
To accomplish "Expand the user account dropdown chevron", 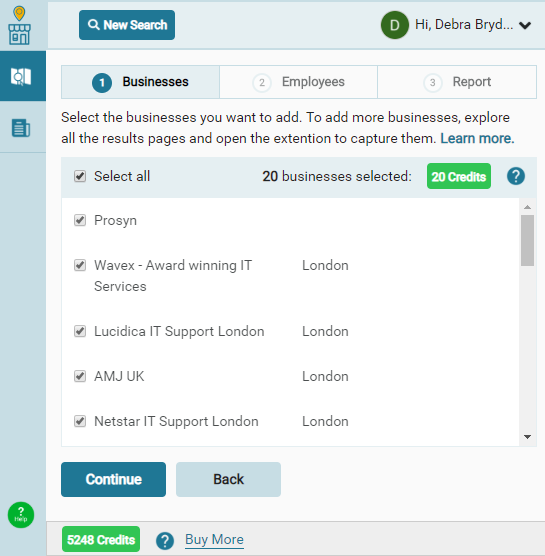I will click(525, 26).
